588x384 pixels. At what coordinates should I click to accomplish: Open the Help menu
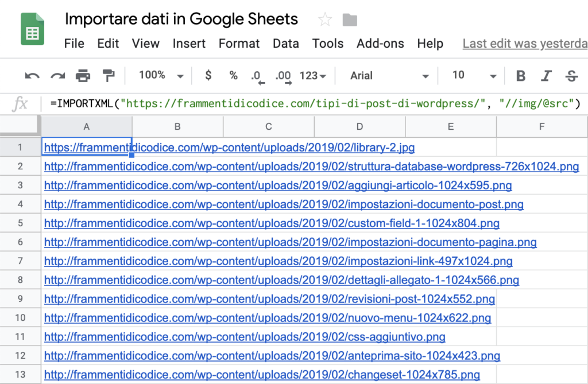[x=430, y=44]
